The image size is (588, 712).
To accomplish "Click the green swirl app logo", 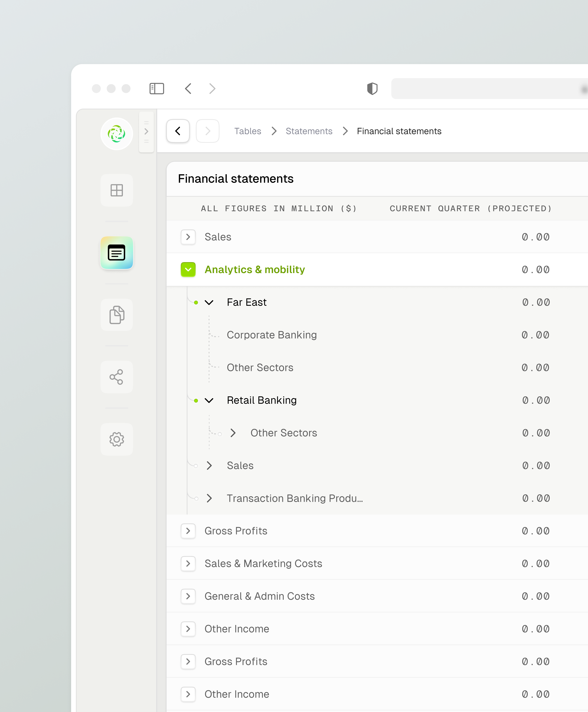I will 116,133.
